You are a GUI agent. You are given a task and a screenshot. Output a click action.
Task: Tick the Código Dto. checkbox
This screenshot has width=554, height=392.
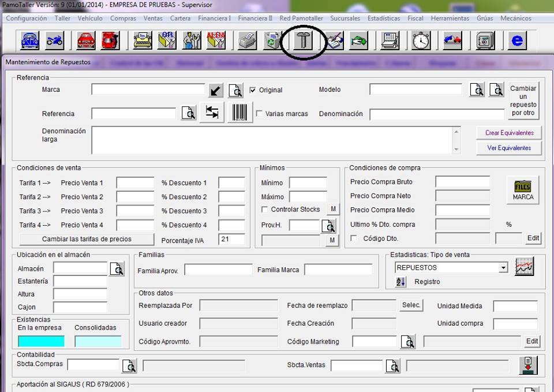pos(353,238)
